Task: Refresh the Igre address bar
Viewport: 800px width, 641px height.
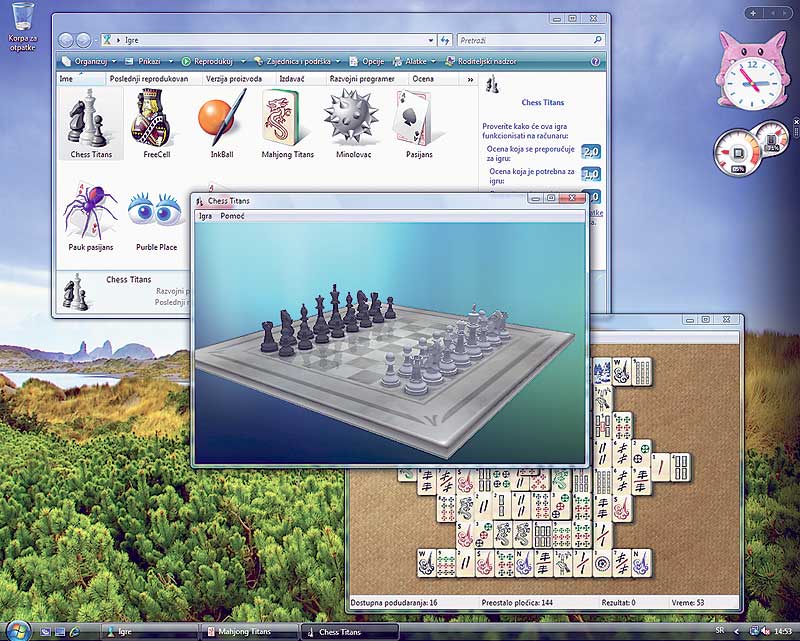Action: click(x=445, y=40)
